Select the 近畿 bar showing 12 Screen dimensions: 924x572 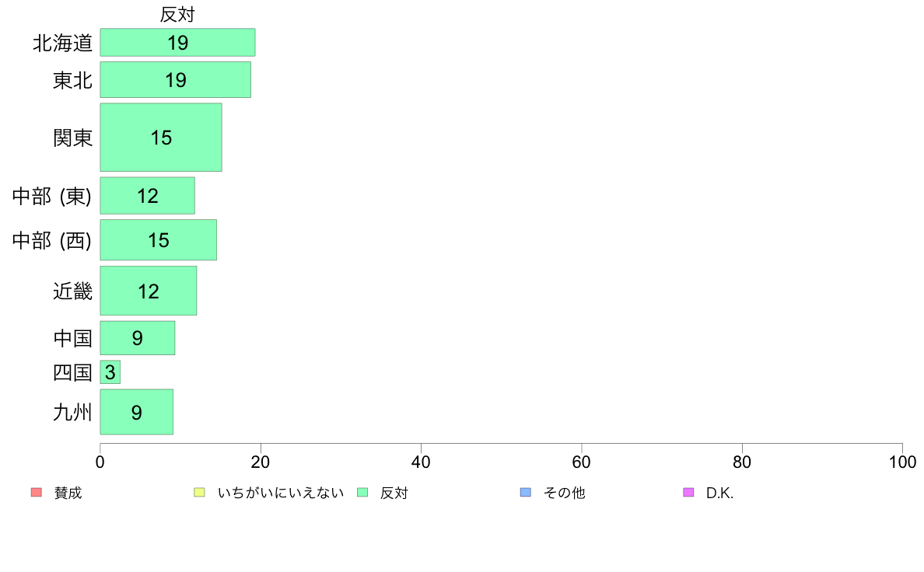pyautogui.click(x=149, y=291)
